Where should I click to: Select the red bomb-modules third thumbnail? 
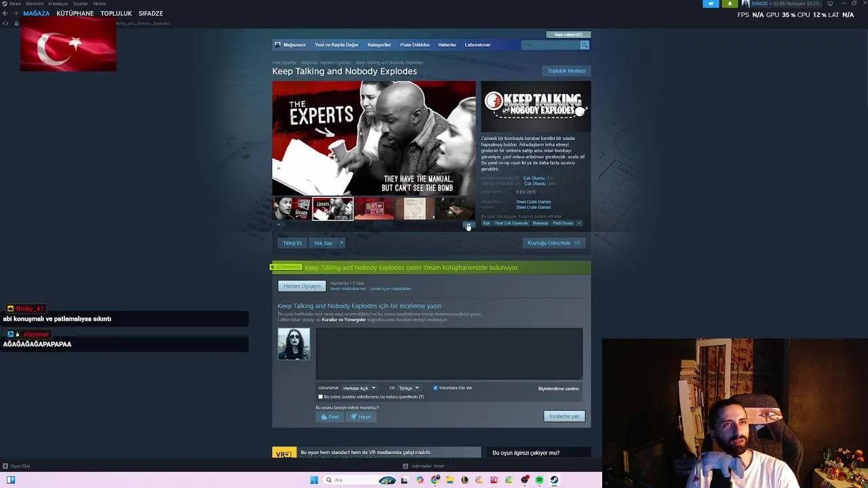[374, 208]
